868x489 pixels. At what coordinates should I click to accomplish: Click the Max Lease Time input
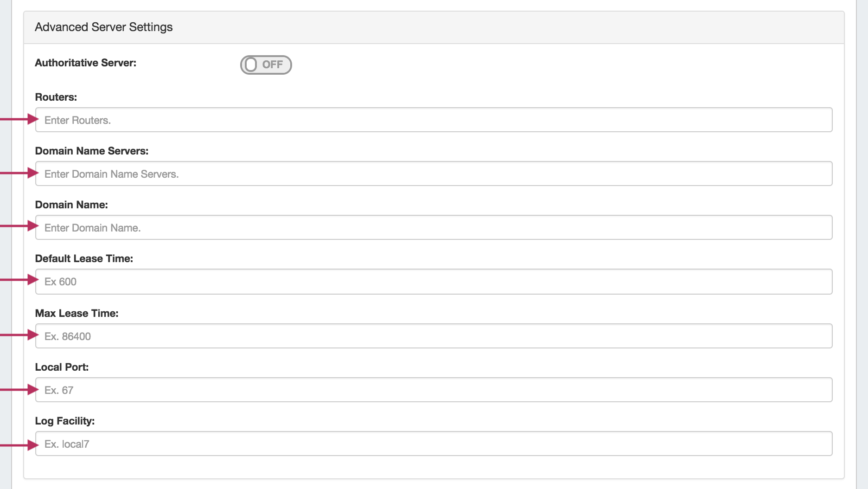(x=434, y=336)
